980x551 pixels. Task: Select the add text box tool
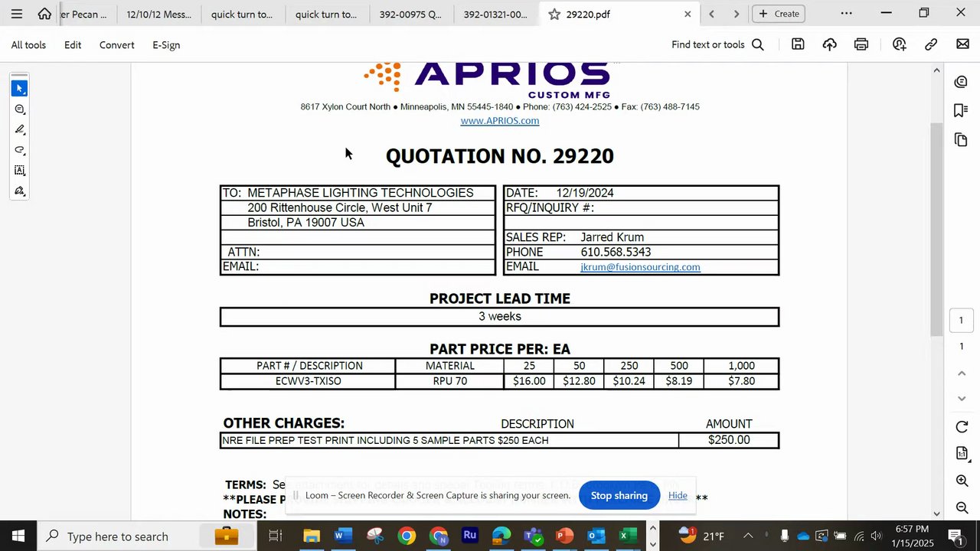tap(19, 171)
